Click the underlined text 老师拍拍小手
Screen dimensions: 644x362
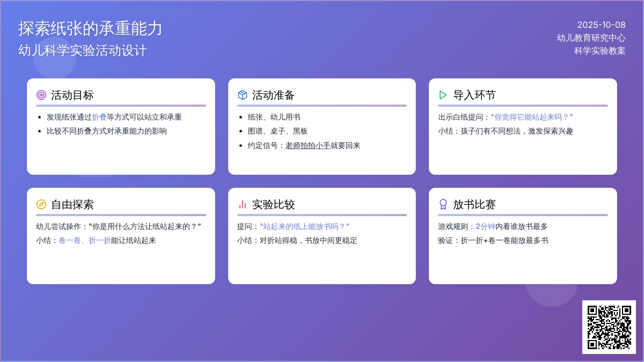click(308, 145)
